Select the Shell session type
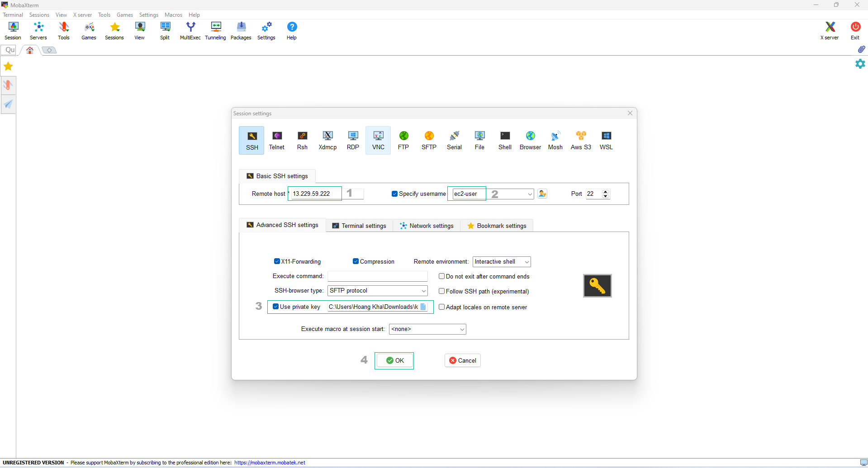 505,141
